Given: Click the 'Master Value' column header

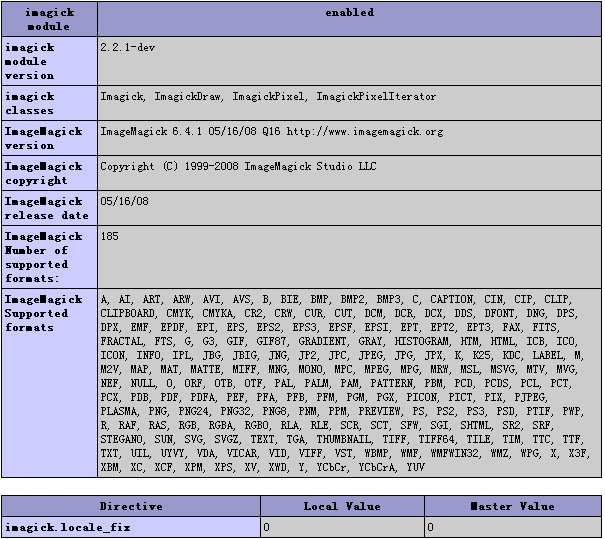Looking at the screenshot, I should tap(513, 506).
